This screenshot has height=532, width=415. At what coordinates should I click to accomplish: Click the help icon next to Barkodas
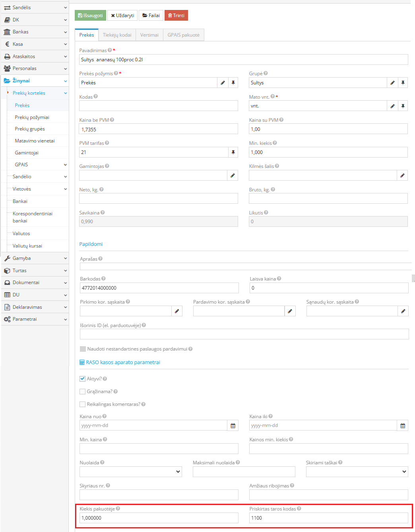tap(103, 279)
